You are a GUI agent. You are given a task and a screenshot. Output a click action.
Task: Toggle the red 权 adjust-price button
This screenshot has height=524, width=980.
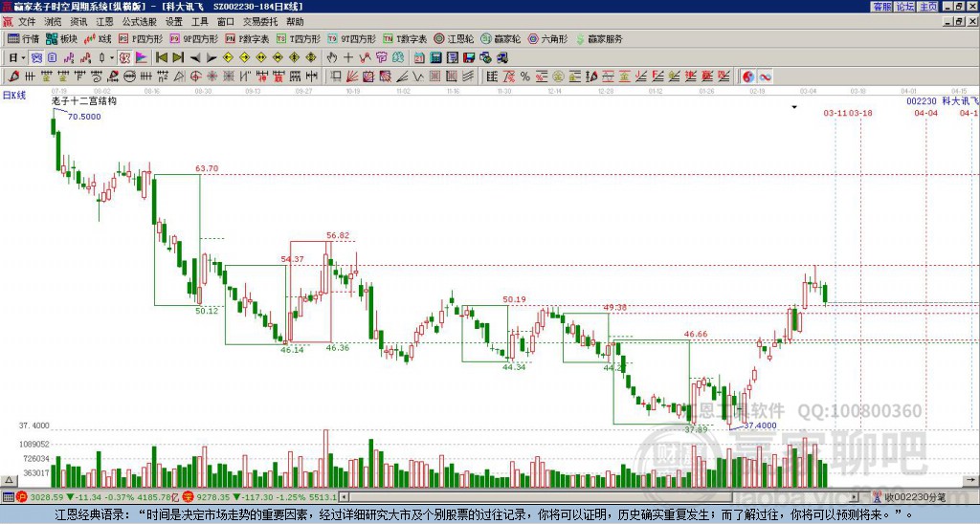(124, 58)
